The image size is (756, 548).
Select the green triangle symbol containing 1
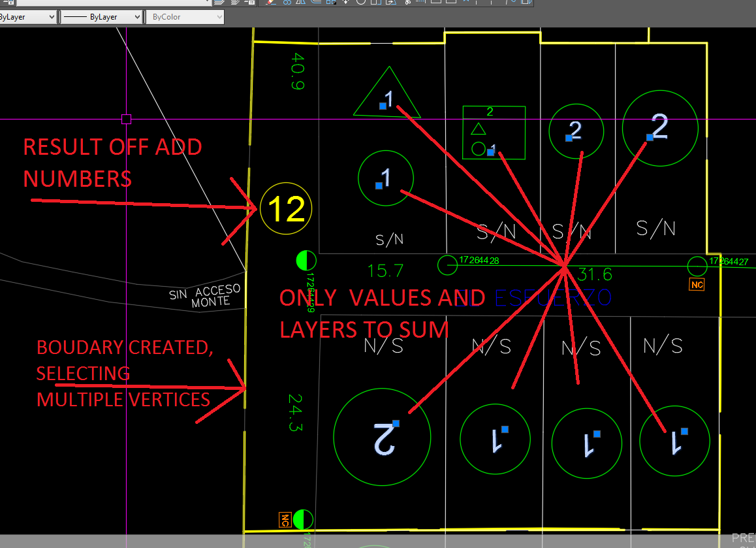pyautogui.click(x=387, y=92)
